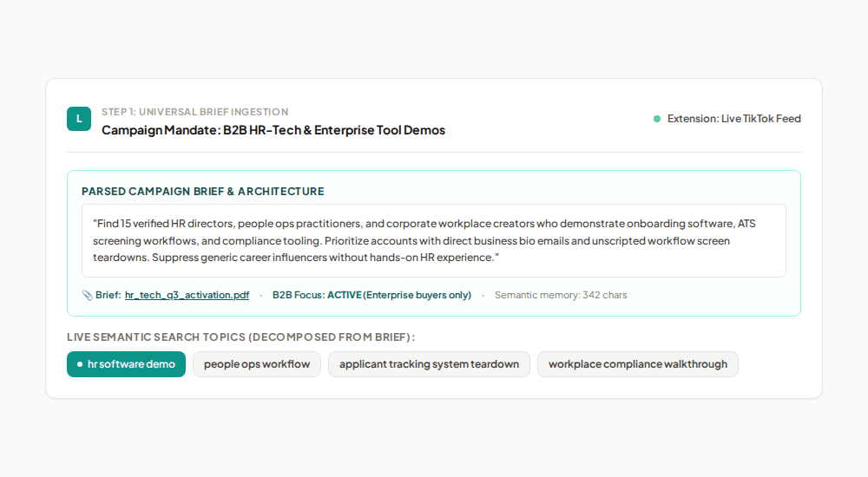Viewport: 868px width, 477px height.
Task: Select applicant tracking system teardown topic
Action: (429, 364)
